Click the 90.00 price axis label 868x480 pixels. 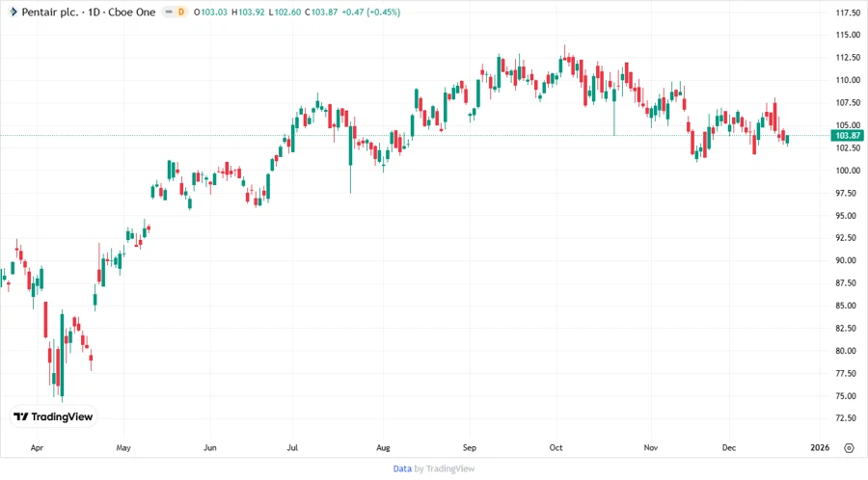click(848, 260)
